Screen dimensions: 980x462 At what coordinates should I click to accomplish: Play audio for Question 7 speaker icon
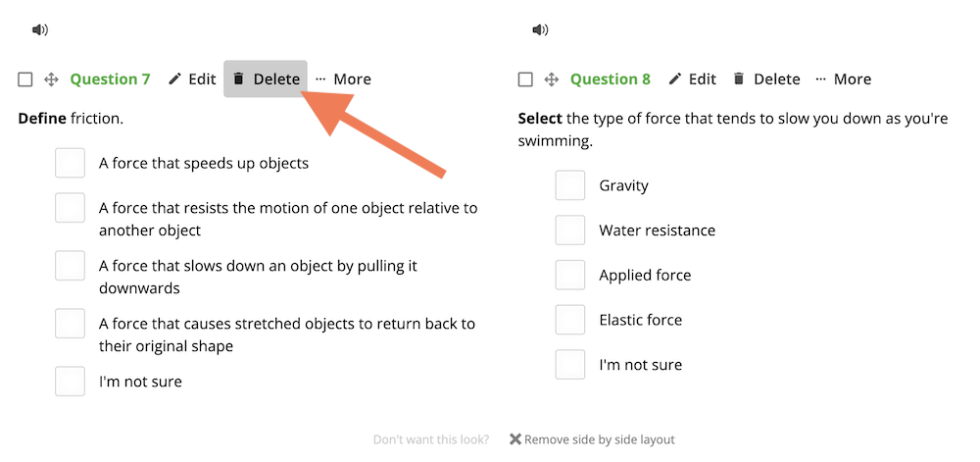(40, 29)
